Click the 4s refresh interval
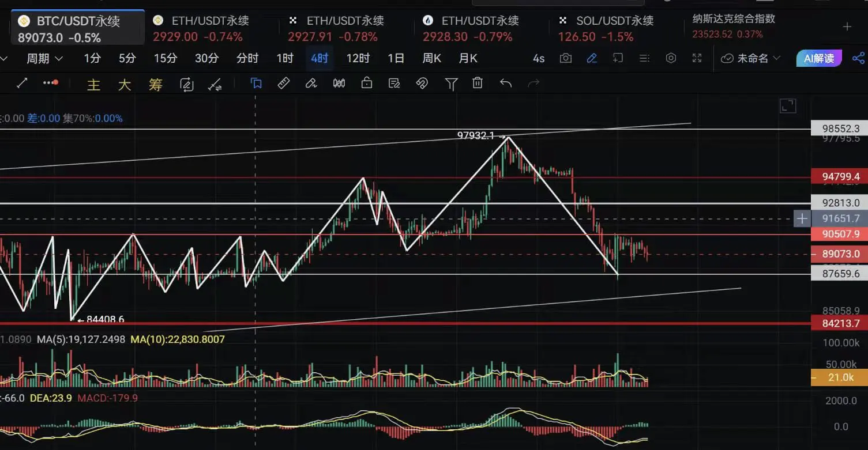 [539, 58]
